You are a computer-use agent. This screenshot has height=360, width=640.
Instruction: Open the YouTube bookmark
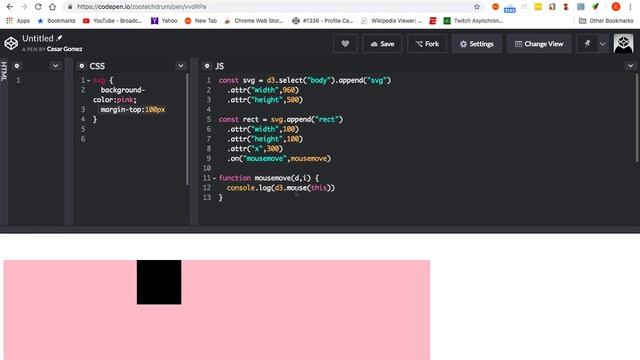click(112, 20)
